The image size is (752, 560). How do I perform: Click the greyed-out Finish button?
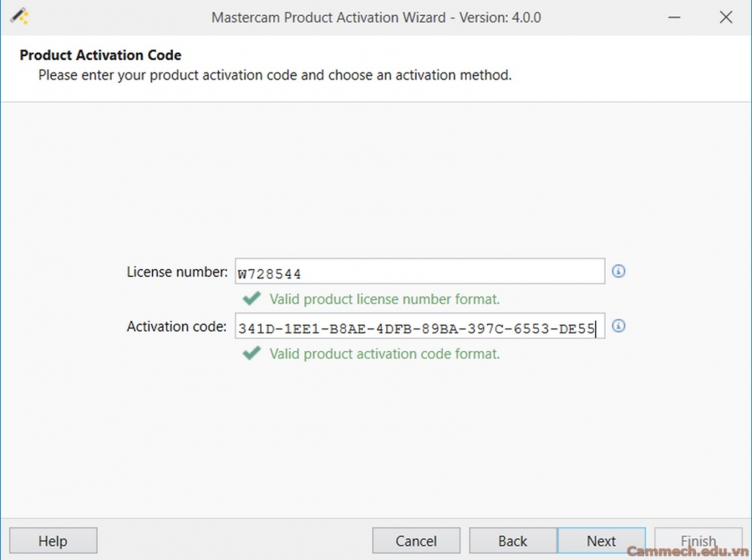point(698,541)
